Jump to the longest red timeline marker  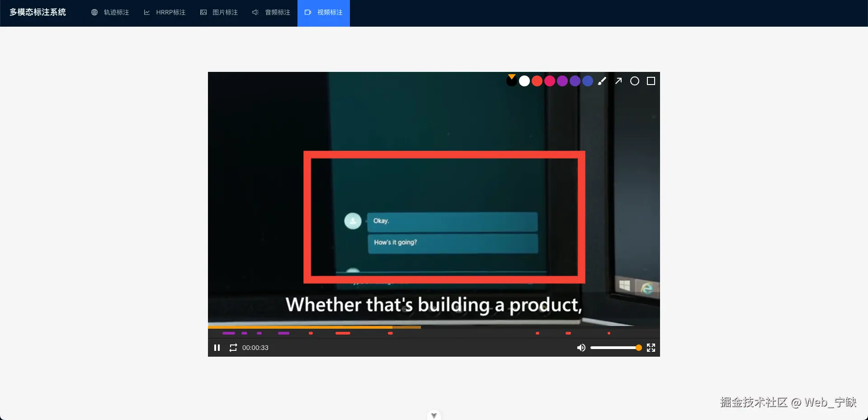[x=343, y=333]
